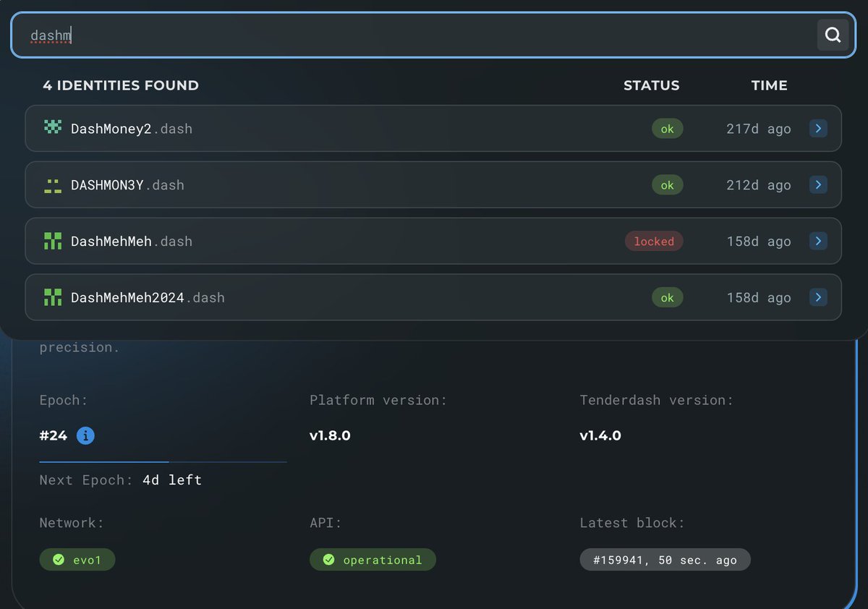The height and width of the screenshot is (609, 868).
Task: Expand the DashMoney2.dash result arrow
Action: click(818, 129)
